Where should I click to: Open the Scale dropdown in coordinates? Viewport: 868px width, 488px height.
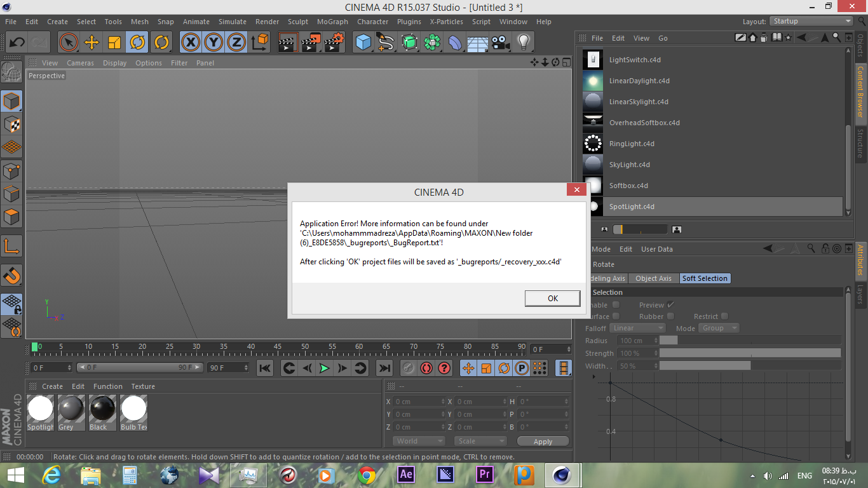[x=480, y=441]
